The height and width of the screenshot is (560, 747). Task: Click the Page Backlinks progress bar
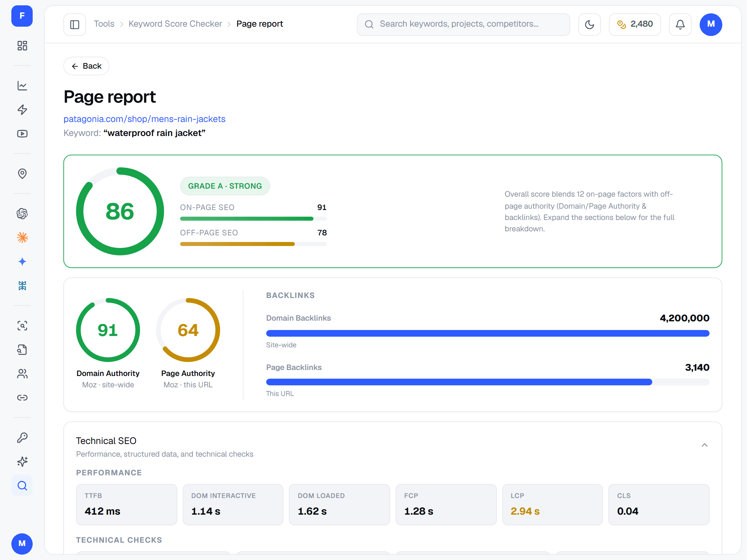tap(488, 382)
